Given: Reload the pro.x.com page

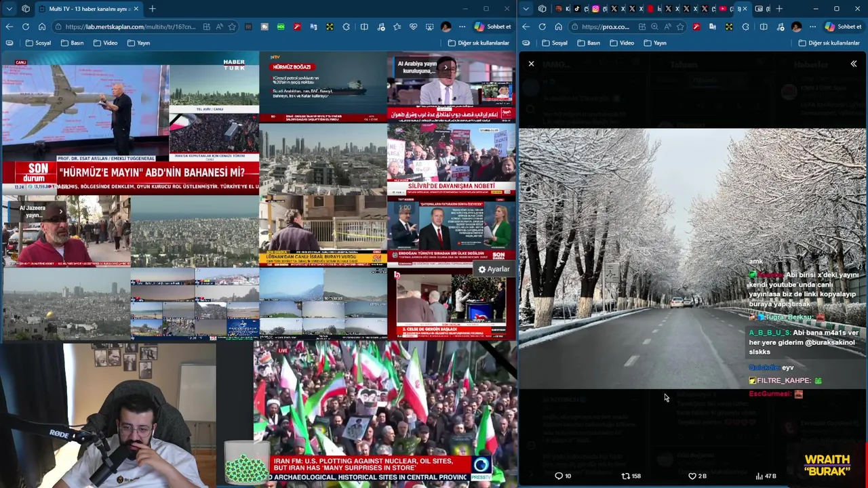Looking at the screenshot, I should tap(542, 26).
